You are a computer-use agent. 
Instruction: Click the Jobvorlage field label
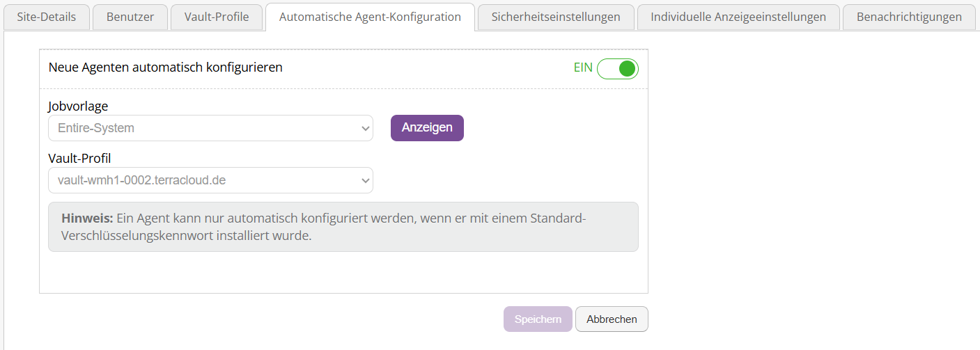point(78,106)
